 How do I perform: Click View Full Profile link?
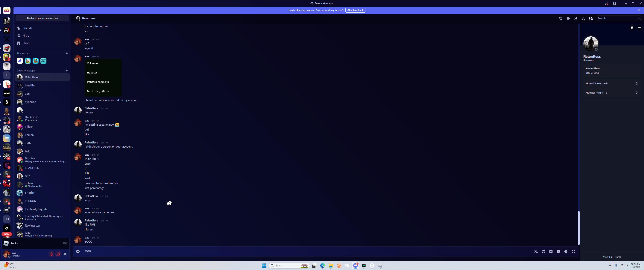[612, 257]
